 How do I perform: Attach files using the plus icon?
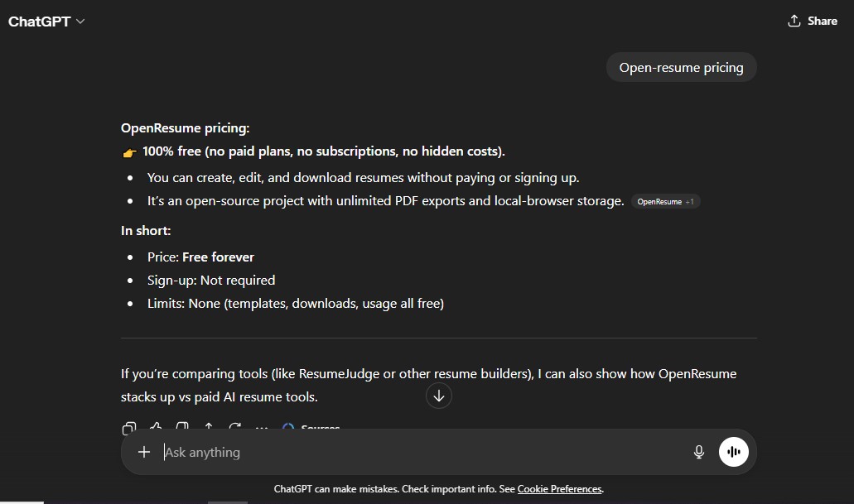pos(144,452)
